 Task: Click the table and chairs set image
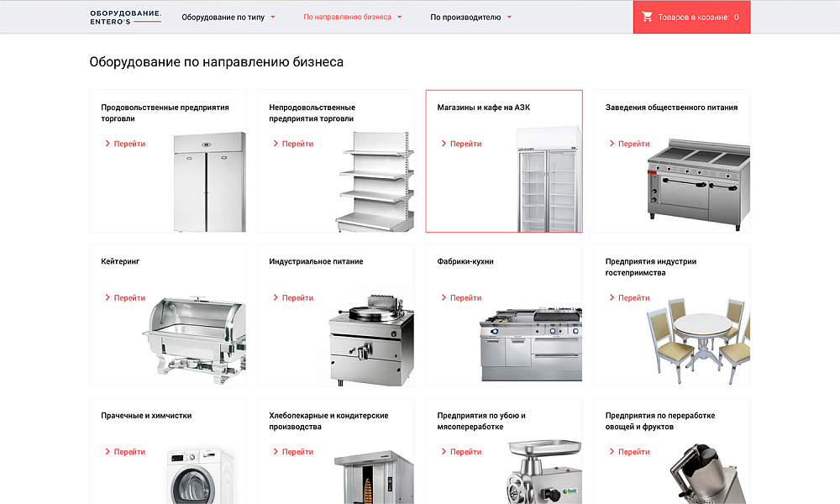[x=702, y=336]
